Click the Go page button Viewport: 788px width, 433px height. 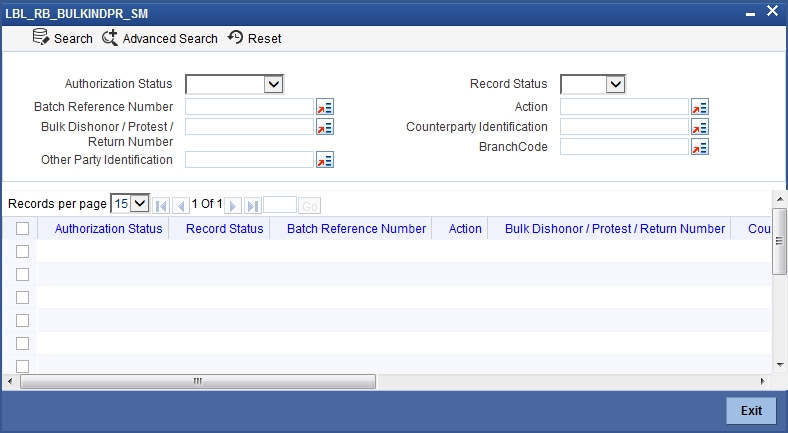(x=310, y=206)
